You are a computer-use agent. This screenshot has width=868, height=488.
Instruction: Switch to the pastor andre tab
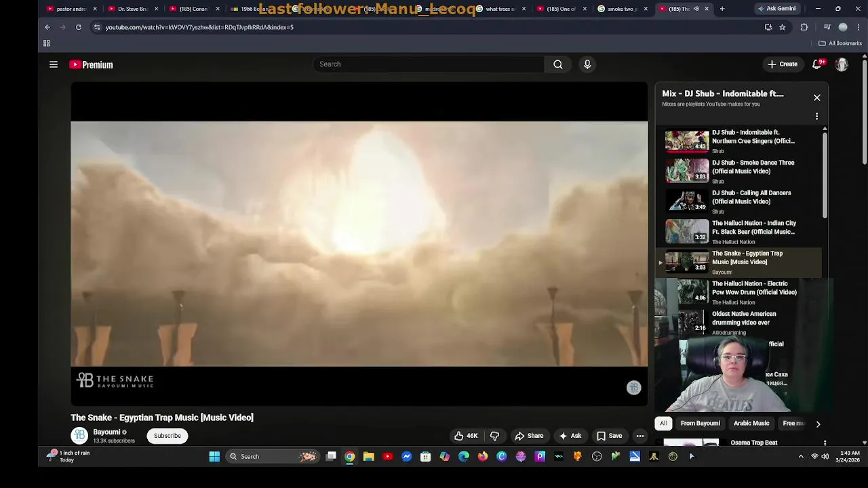tap(71, 9)
